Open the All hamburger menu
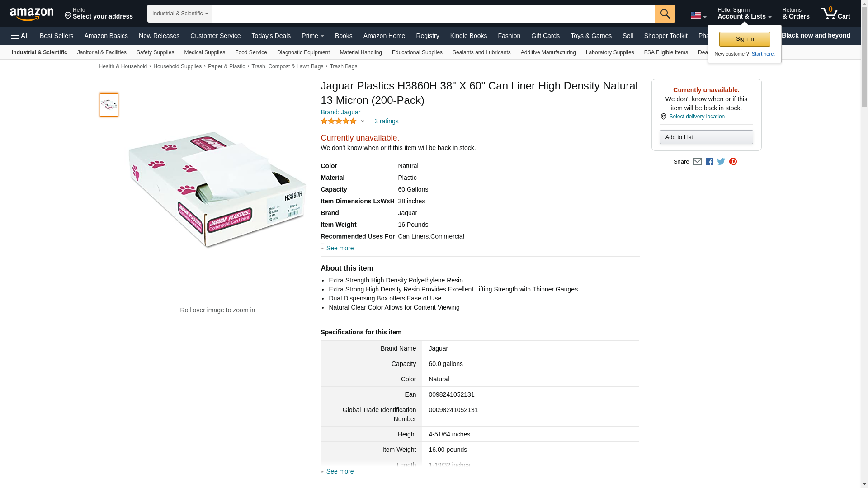Viewport: 868px width, 488px height. point(20,36)
